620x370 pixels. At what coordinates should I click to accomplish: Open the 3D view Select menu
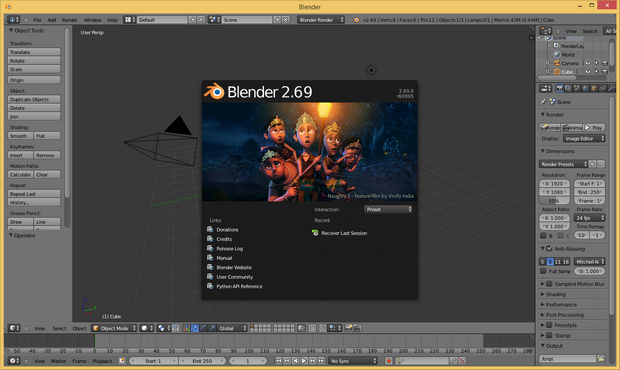click(x=59, y=328)
